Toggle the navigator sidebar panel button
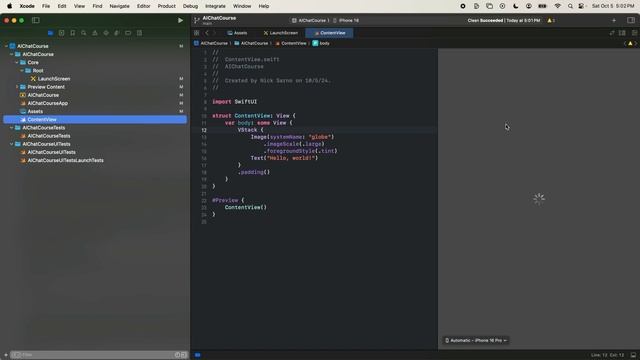 (x=36, y=20)
